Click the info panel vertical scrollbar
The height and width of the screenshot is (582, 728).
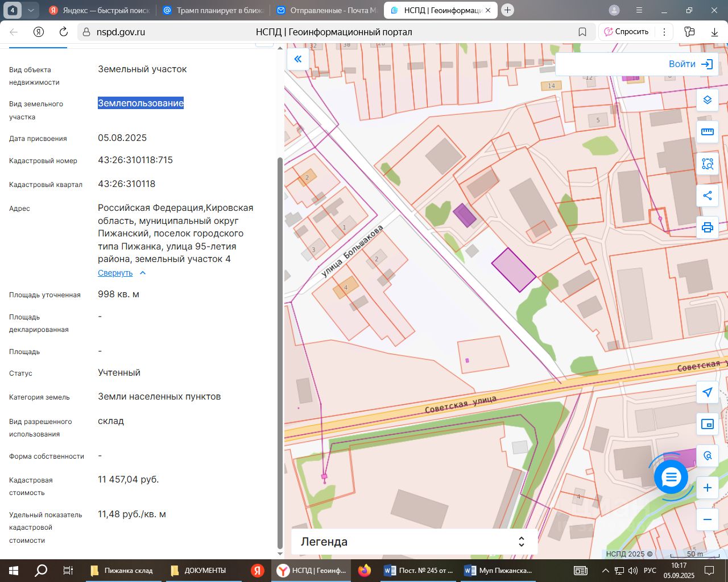click(x=279, y=352)
